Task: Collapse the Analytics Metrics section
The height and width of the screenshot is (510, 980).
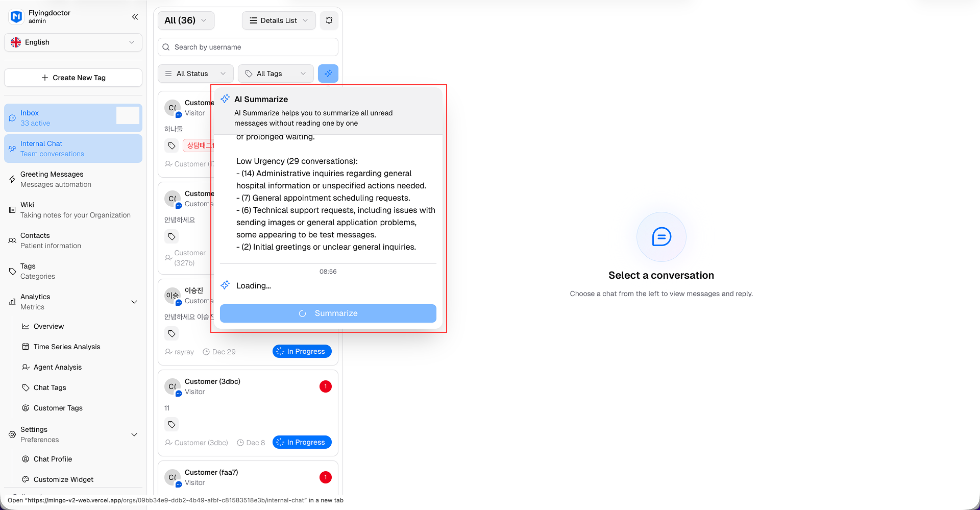Action: [x=134, y=302]
